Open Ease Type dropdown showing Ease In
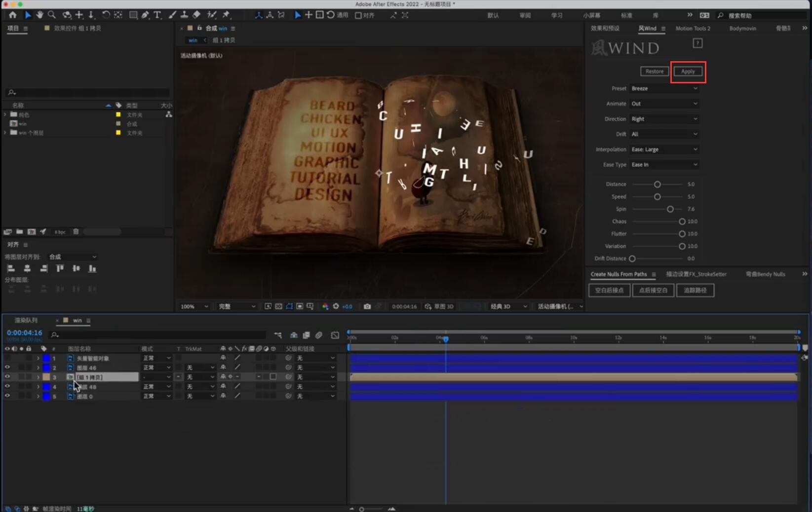The width and height of the screenshot is (812, 512). tap(664, 165)
